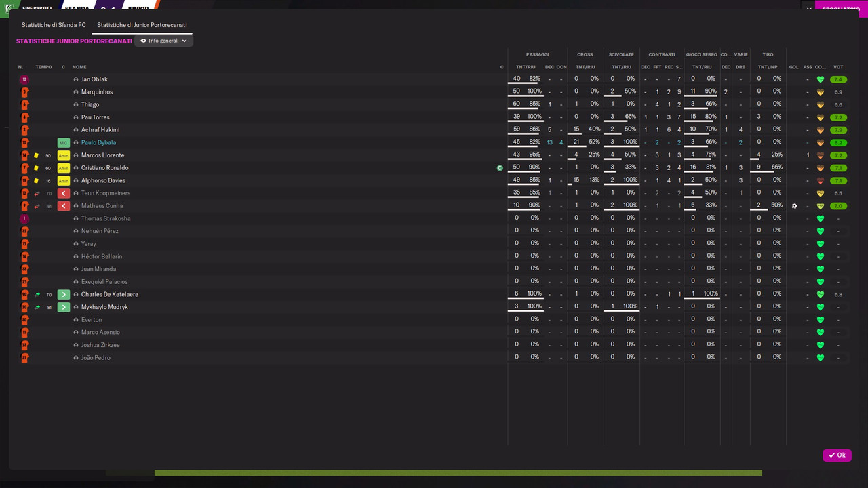Click Héctor Bellerín's name in the list
The image size is (868, 488).
[x=102, y=257]
